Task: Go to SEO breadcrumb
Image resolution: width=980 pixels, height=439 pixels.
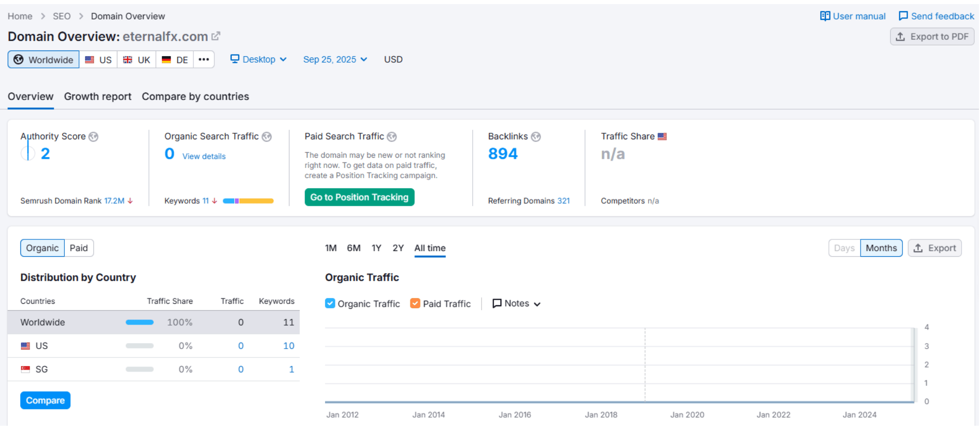Action: [62, 16]
